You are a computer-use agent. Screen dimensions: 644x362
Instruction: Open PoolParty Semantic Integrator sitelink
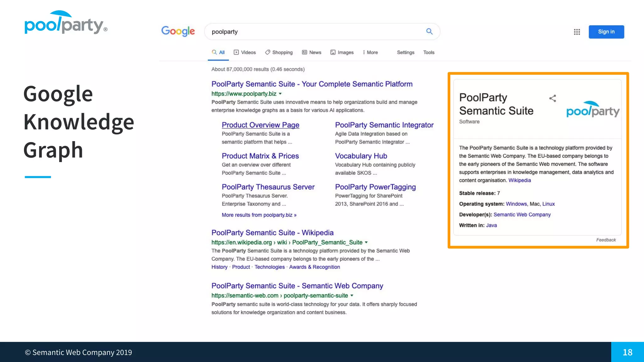tap(384, 125)
